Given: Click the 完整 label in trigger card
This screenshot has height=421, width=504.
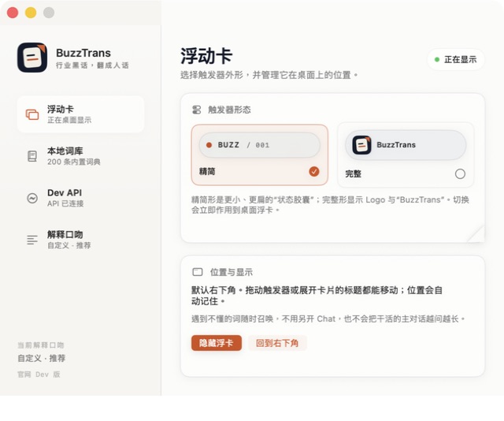Looking at the screenshot, I should tap(354, 174).
